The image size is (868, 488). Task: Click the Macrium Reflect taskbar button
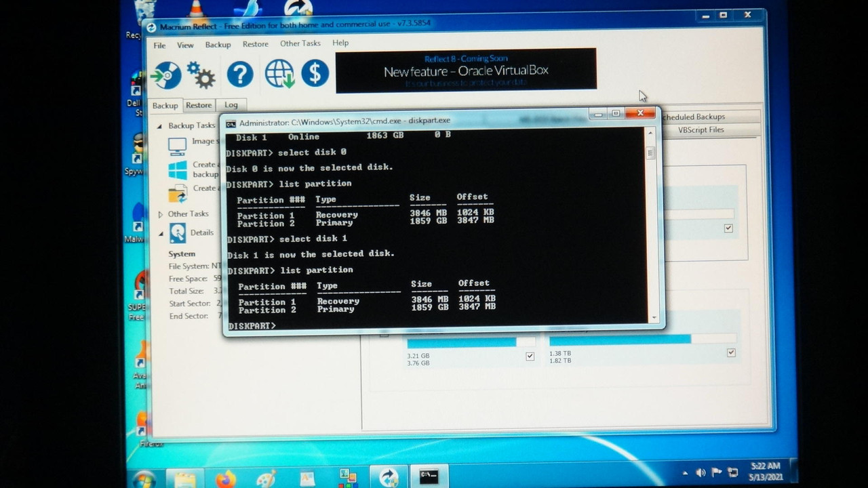(x=389, y=476)
